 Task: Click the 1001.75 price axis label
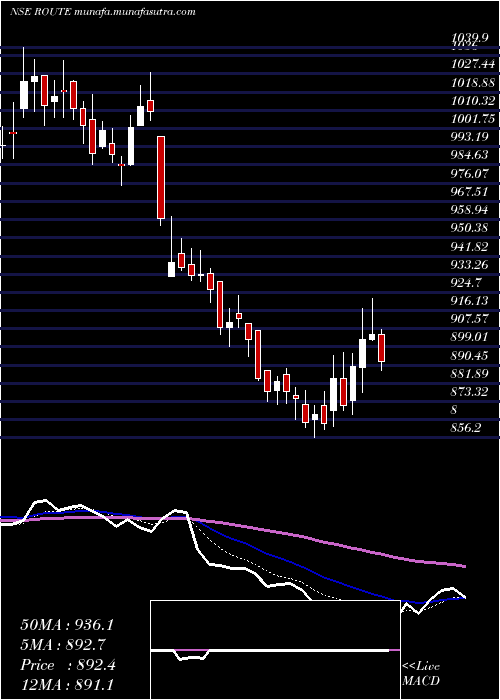click(473, 119)
